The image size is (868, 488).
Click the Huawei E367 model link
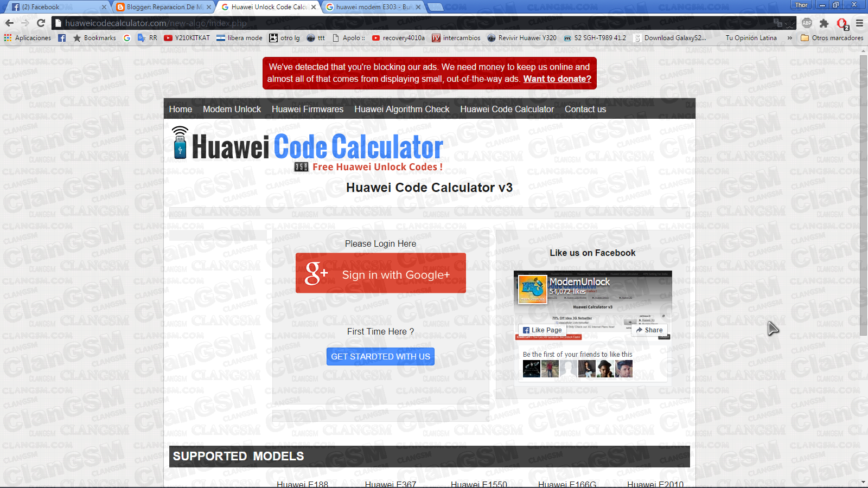(x=391, y=484)
